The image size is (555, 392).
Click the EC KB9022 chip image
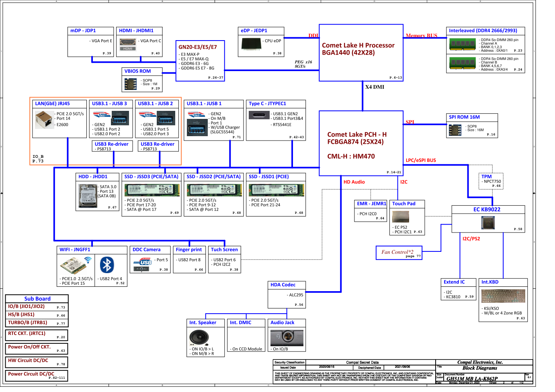488,223
